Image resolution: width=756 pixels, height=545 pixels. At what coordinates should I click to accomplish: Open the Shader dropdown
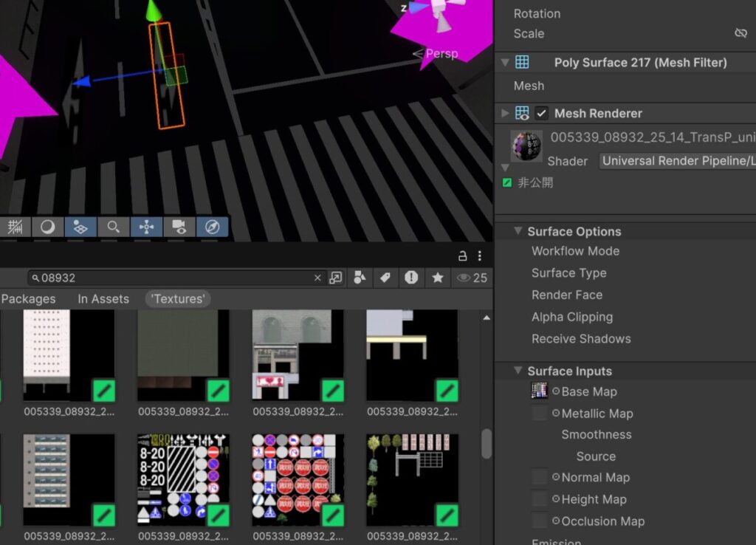click(x=677, y=161)
